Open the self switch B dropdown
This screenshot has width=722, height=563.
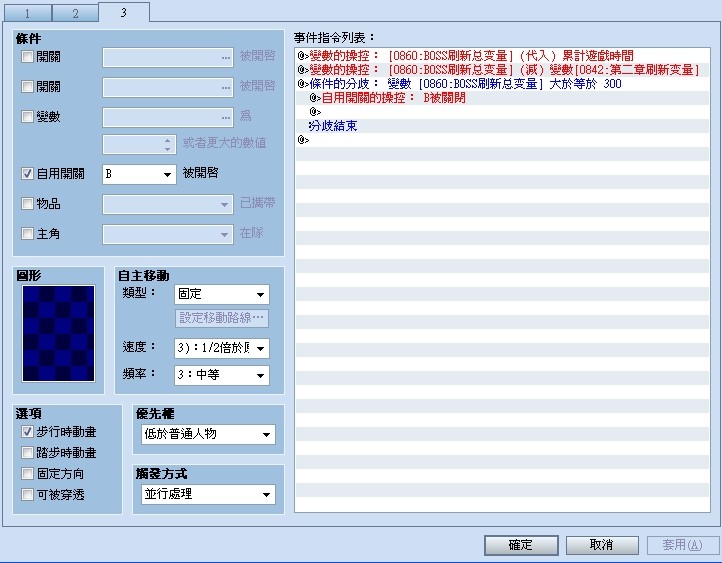click(139, 174)
